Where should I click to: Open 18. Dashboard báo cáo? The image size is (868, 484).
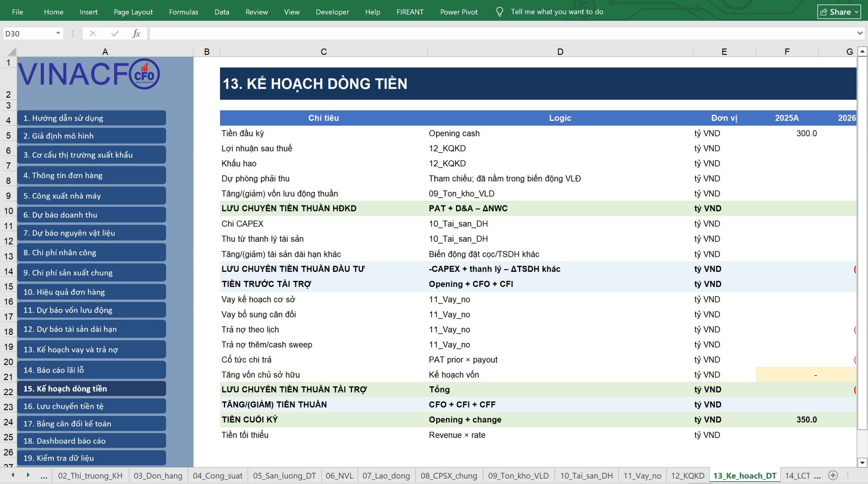point(92,441)
